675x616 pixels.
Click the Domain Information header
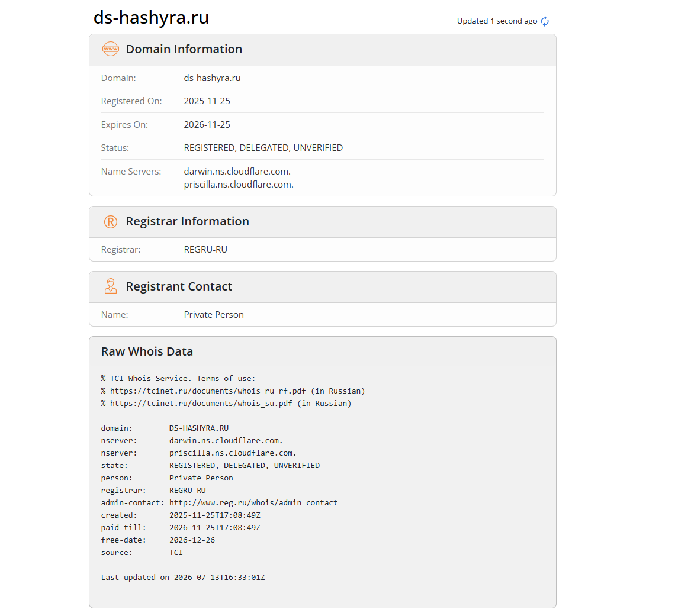pyautogui.click(x=184, y=49)
